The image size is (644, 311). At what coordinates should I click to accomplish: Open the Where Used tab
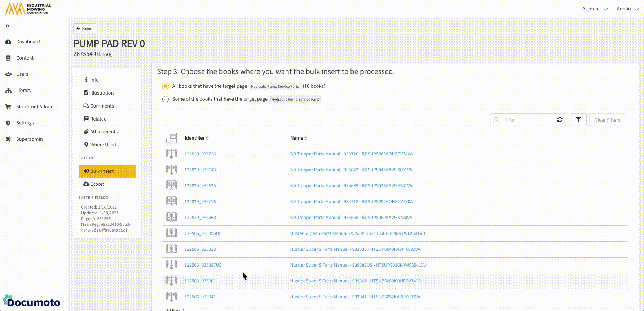coord(103,145)
